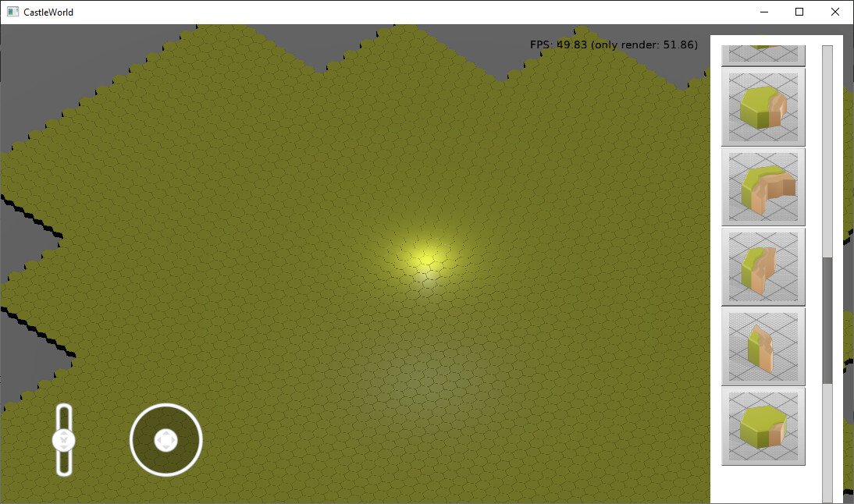Choose the wide curved cliff tile thumbnail
The image size is (854, 504).
763,186
